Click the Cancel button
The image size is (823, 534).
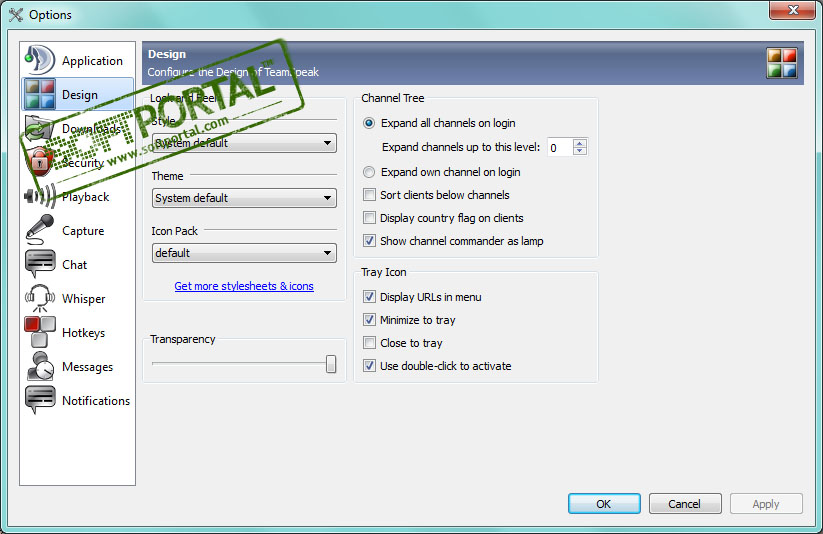coord(685,504)
